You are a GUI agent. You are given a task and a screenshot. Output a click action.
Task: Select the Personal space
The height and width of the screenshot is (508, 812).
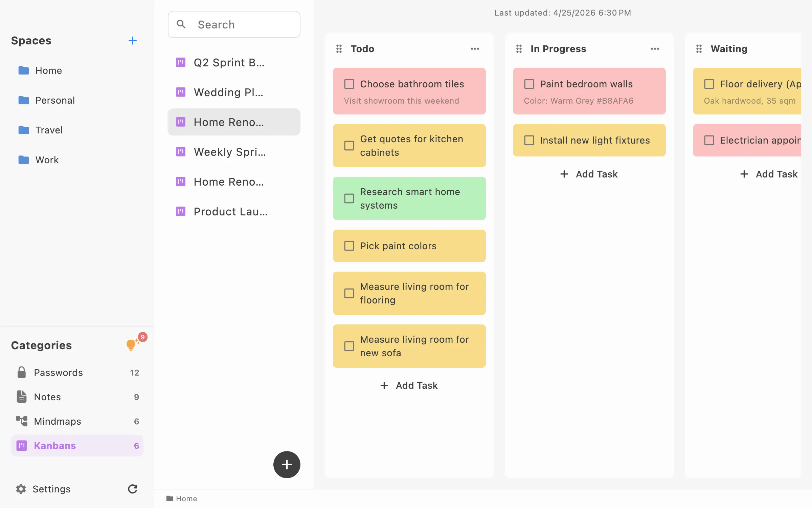[x=77, y=100]
